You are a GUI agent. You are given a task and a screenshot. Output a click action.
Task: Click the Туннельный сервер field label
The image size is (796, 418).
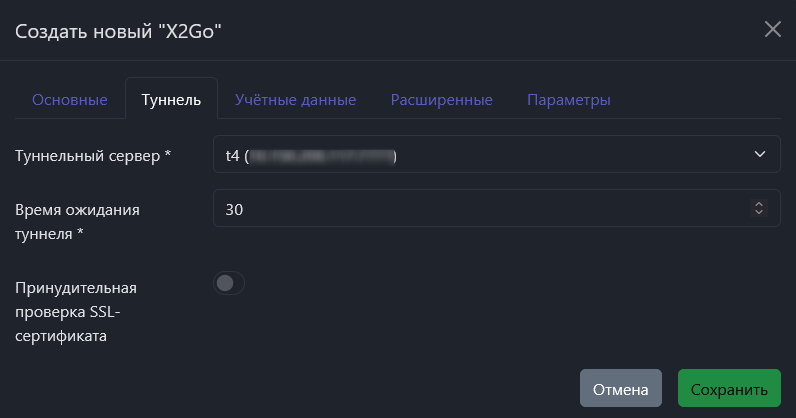coord(93,156)
